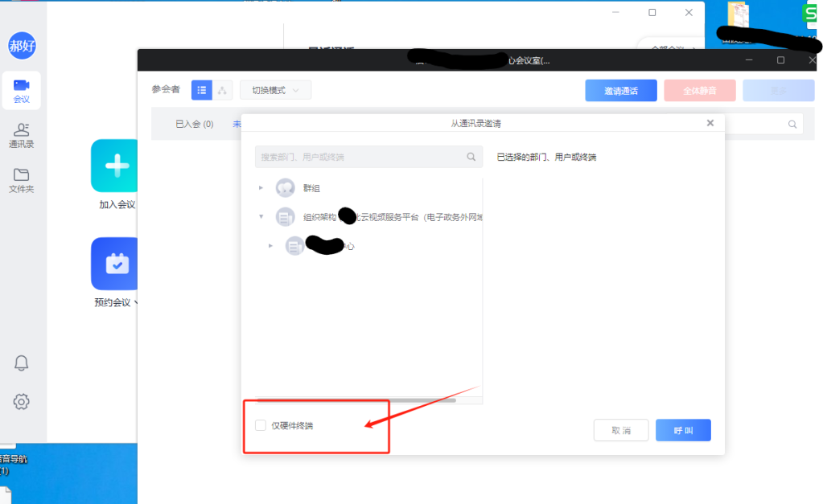Expand the 群组 tree node

point(261,188)
